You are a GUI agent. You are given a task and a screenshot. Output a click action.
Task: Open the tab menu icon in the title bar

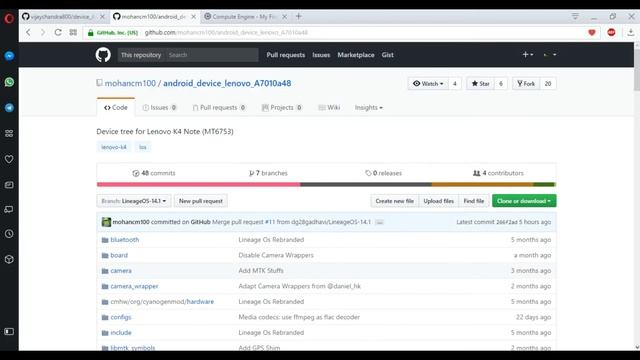575,16
